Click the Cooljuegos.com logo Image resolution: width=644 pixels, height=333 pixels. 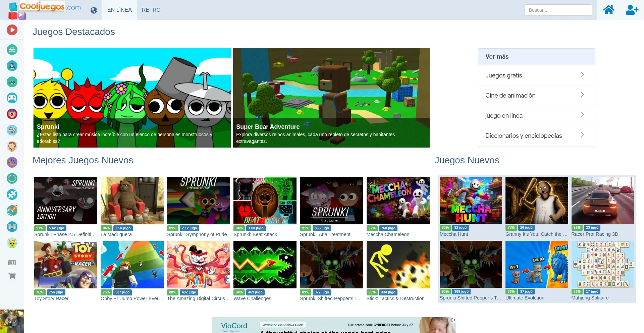click(x=45, y=10)
